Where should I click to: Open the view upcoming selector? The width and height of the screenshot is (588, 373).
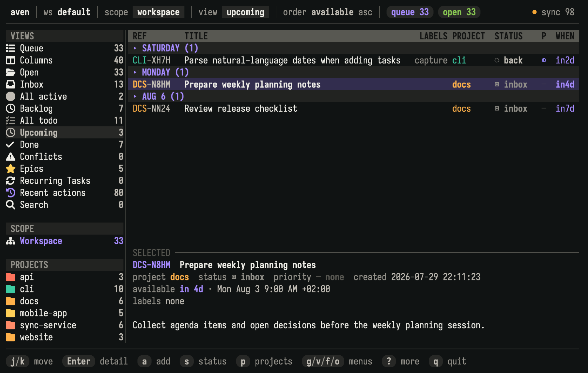click(245, 12)
